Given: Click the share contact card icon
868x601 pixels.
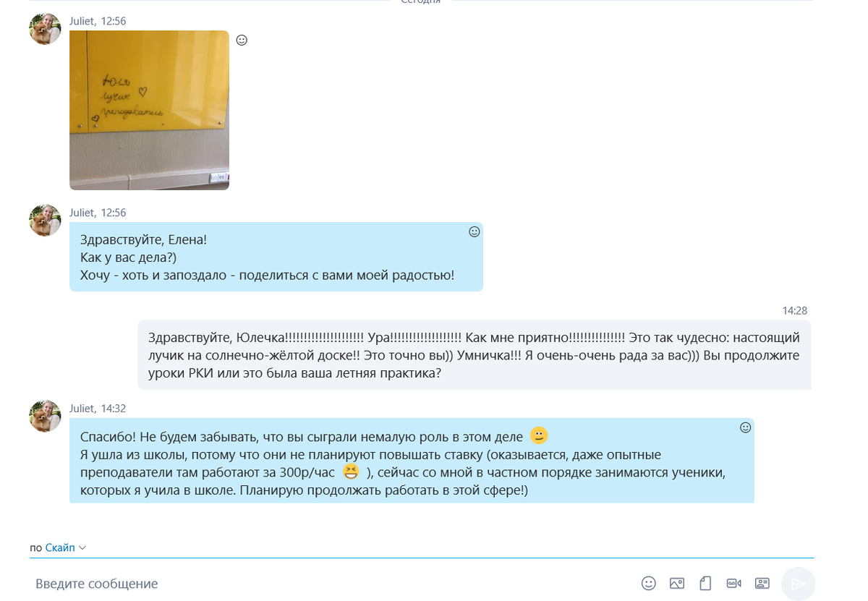Looking at the screenshot, I should point(762,583).
